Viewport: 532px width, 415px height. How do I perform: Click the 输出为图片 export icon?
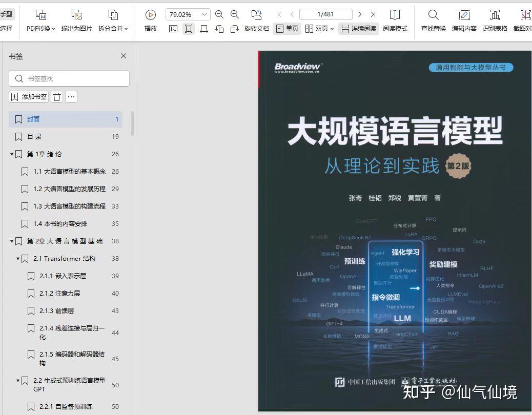tap(77, 15)
